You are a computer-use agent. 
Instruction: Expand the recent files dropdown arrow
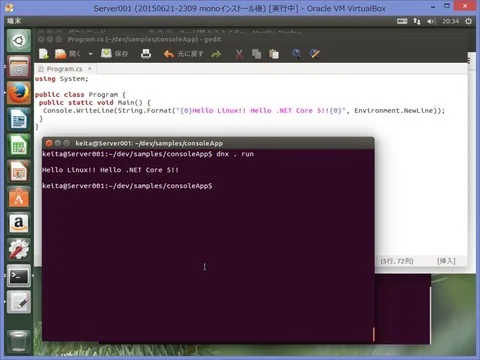click(90, 54)
